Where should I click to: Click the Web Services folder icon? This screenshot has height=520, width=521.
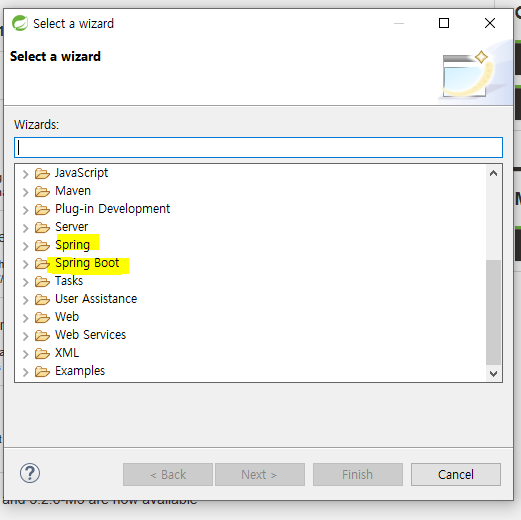42,335
